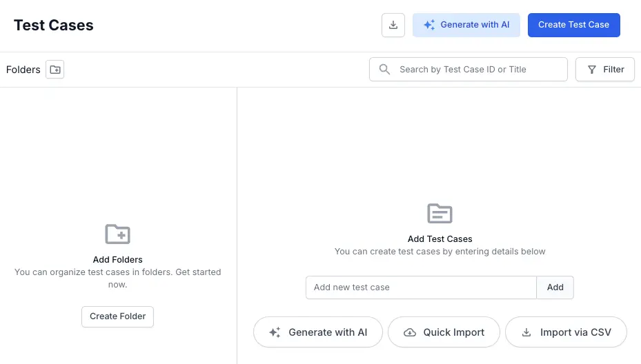Click the download arrow icon on Import via CSV

point(526,332)
